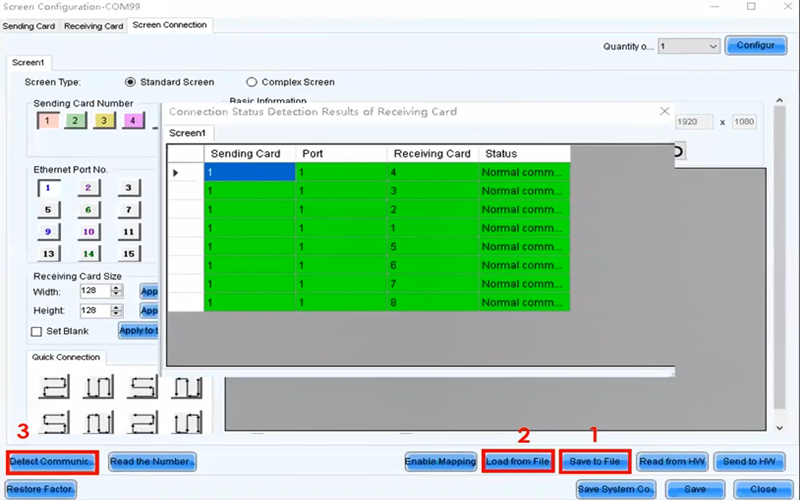This screenshot has width=800, height=500.
Task: Switch to the Sending Card tab
Action: (29, 26)
